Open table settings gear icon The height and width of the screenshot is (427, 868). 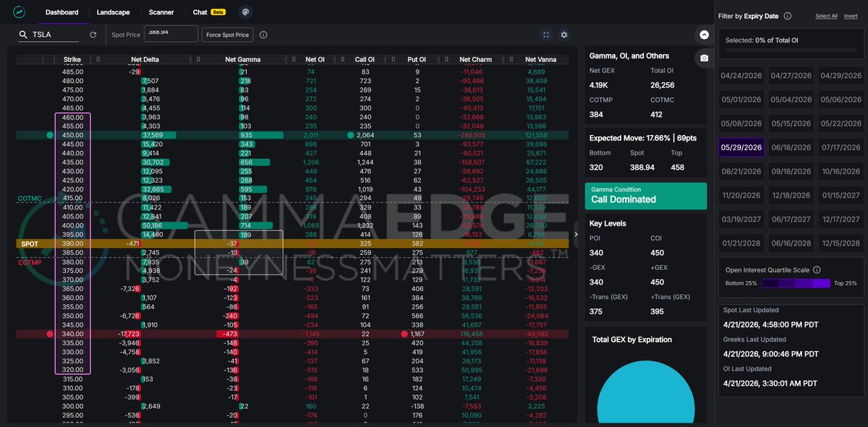coord(564,35)
